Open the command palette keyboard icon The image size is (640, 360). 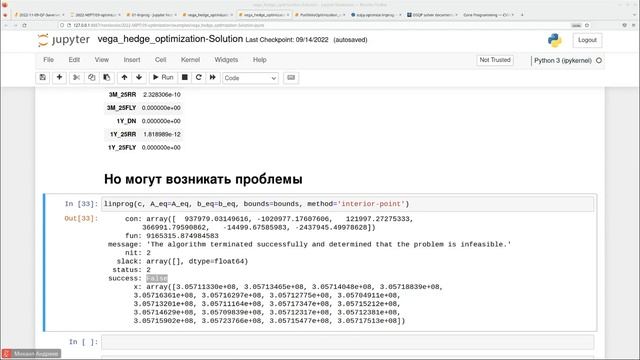tap(291, 78)
